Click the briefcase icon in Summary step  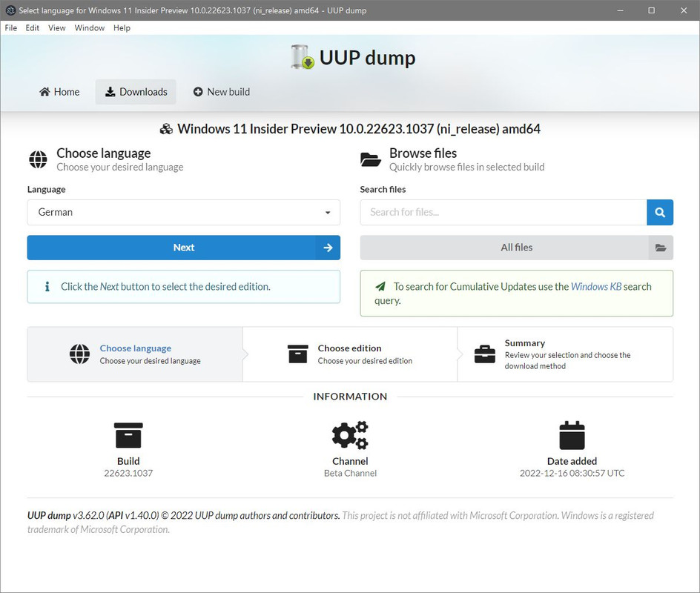click(485, 354)
